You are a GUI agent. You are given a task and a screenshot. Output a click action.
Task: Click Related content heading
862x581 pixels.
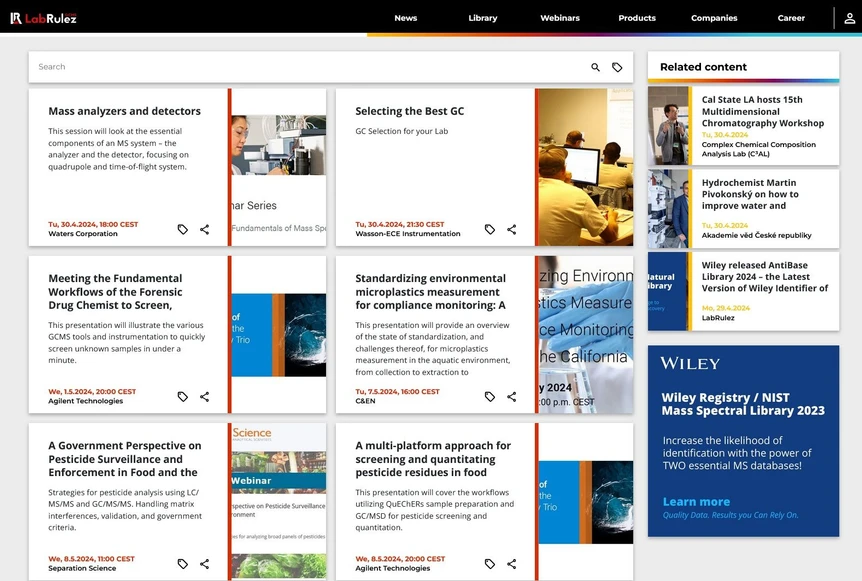pos(703,67)
